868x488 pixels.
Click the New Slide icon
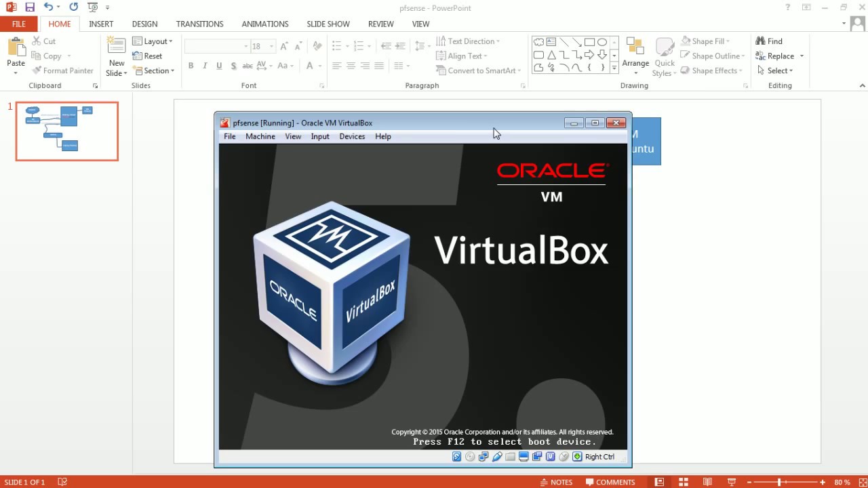click(117, 47)
